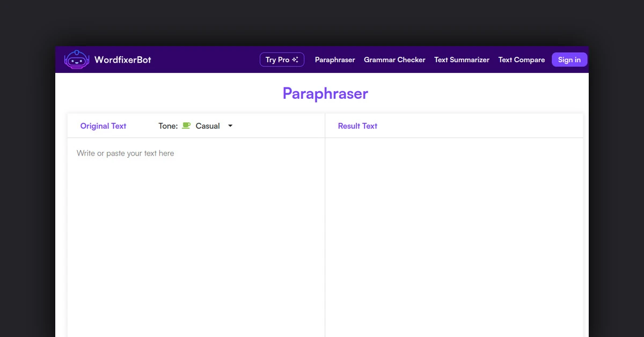The width and height of the screenshot is (644, 337).
Task: Click the empty purple navigation bar area
Action: (x=204, y=60)
